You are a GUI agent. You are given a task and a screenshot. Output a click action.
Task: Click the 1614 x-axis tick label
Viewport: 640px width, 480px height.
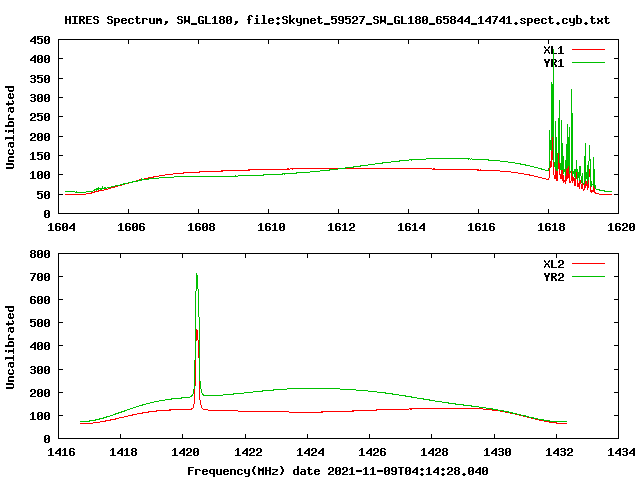click(x=411, y=227)
